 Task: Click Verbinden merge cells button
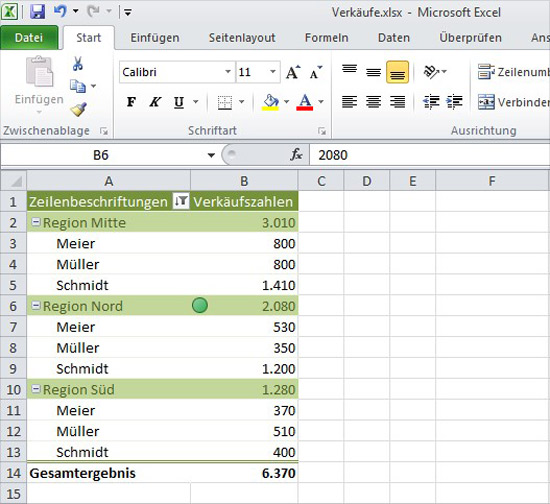[x=513, y=102]
